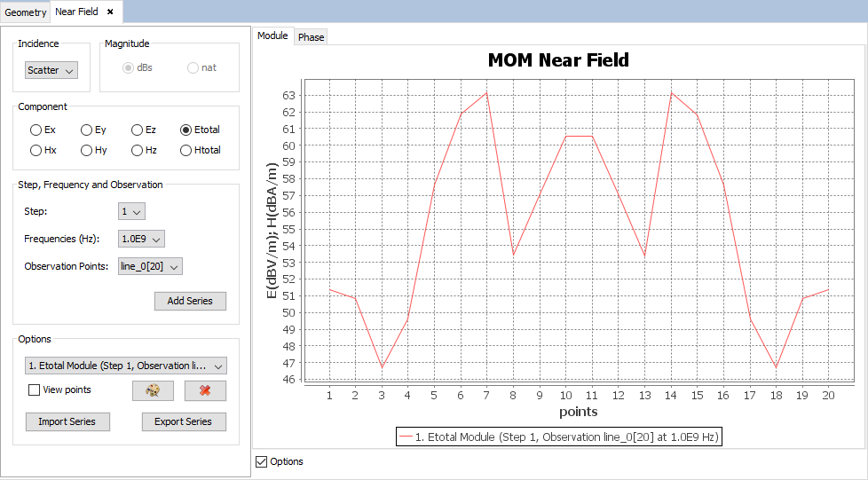Select the Ex component radio button
The height and width of the screenshot is (480, 868).
pyautogui.click(x=36, y=130)
